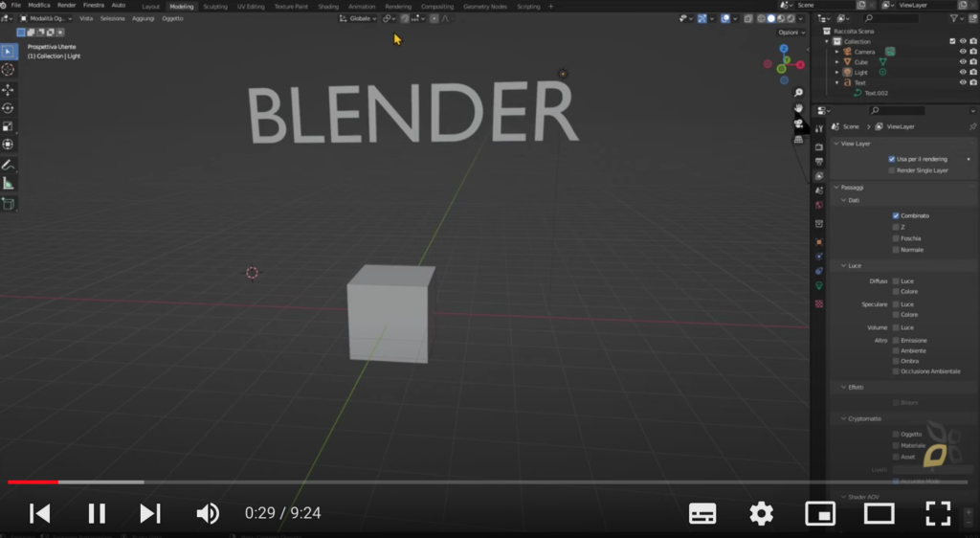
Task: Switch video to theater mode
Action: pos(880,514)
